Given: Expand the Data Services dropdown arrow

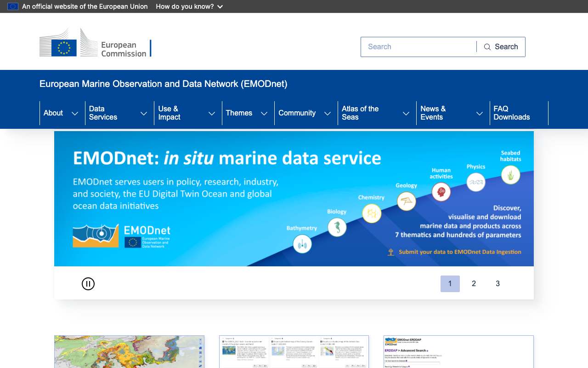Looking at the screenshot, I should click(x=144, y=114).
